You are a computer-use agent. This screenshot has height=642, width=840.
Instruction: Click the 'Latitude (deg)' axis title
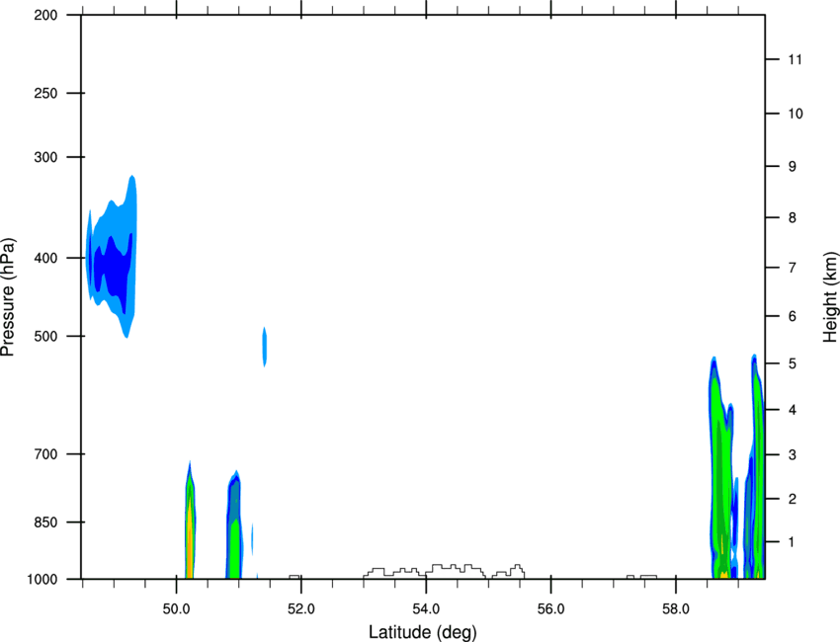pos(422,632)
